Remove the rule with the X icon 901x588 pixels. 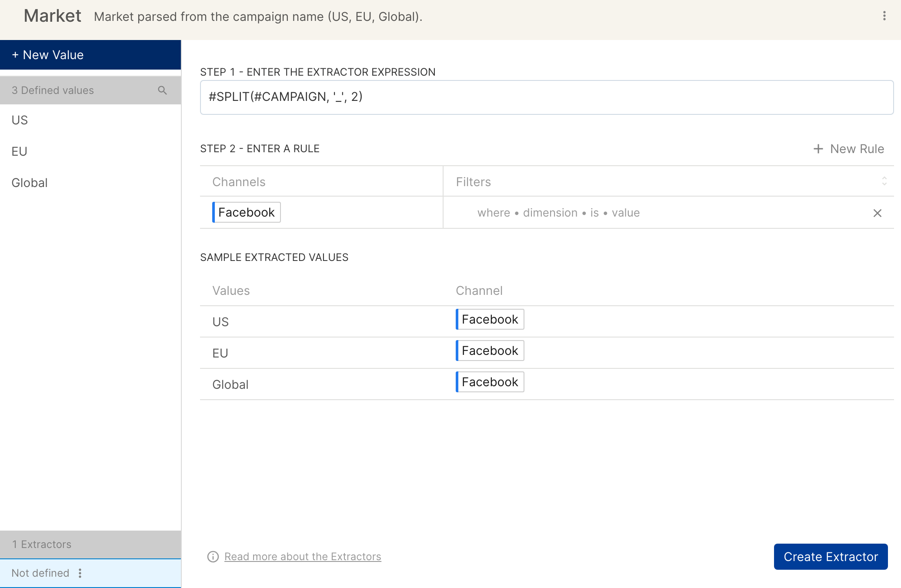(x=878, y=213)
